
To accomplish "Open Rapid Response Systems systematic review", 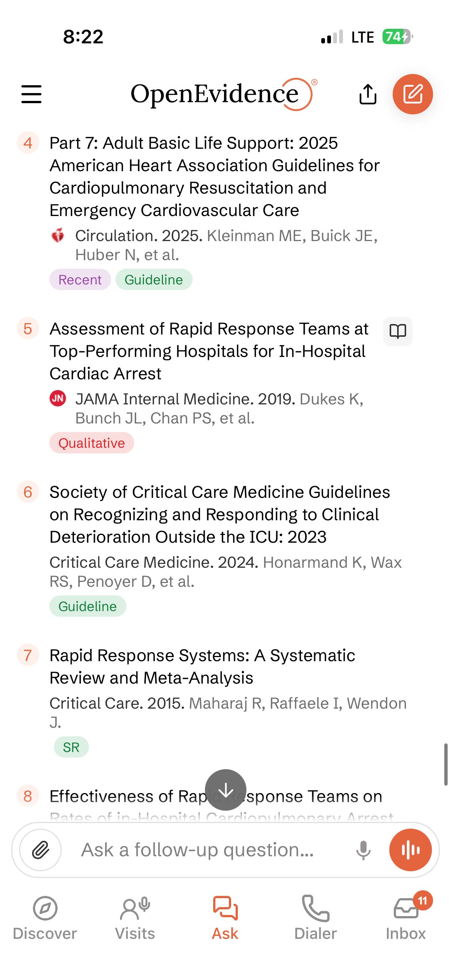I will pyautogui.click(x=202, y=666).
